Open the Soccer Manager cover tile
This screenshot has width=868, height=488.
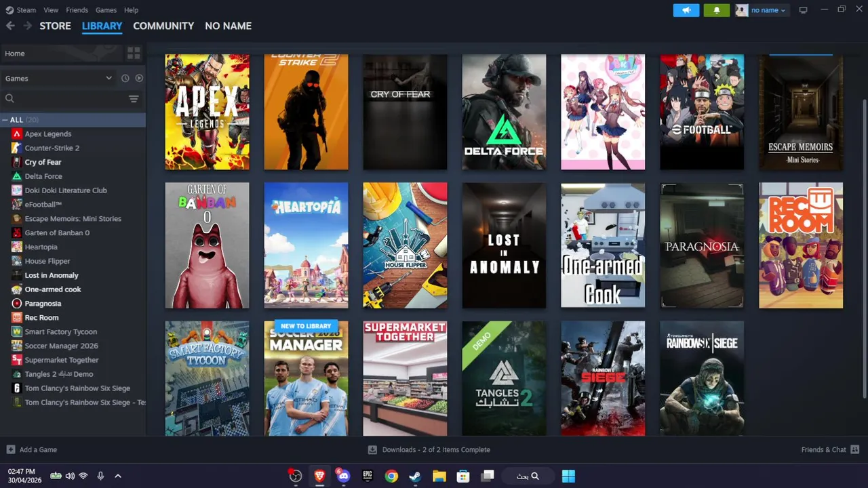[306, 378]
